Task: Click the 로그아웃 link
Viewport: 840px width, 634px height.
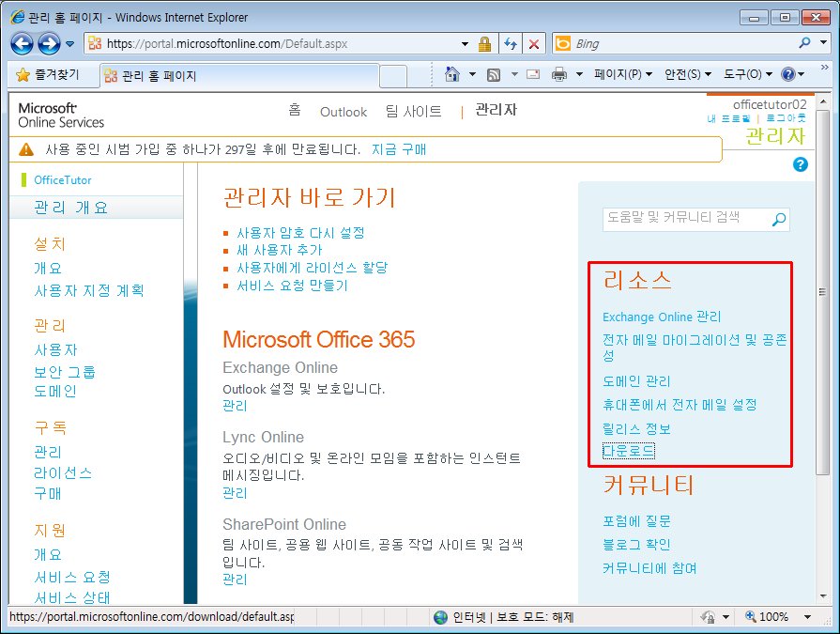Action: (786, 118)
